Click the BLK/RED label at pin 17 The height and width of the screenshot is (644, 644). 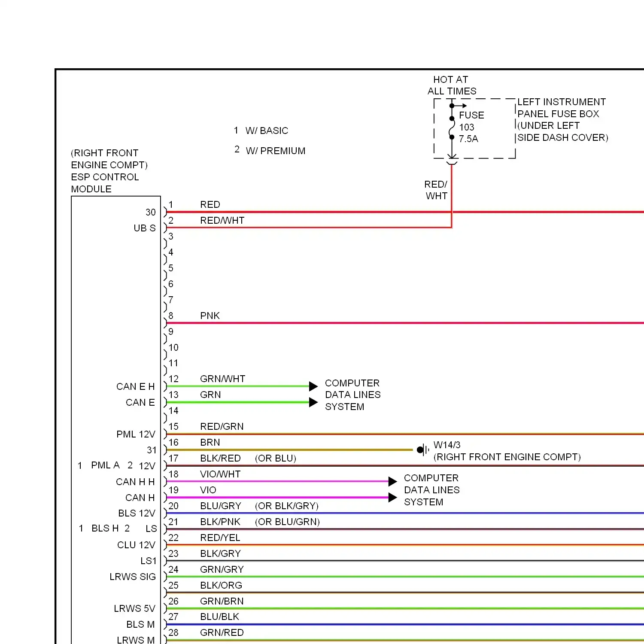pos(220,458)
